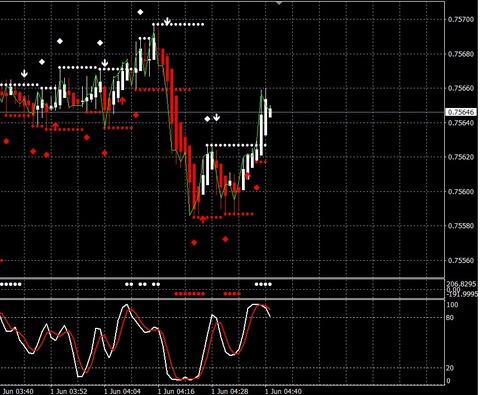
Task: Click the 0.75600 price axis label
Action: coord(461,192)
